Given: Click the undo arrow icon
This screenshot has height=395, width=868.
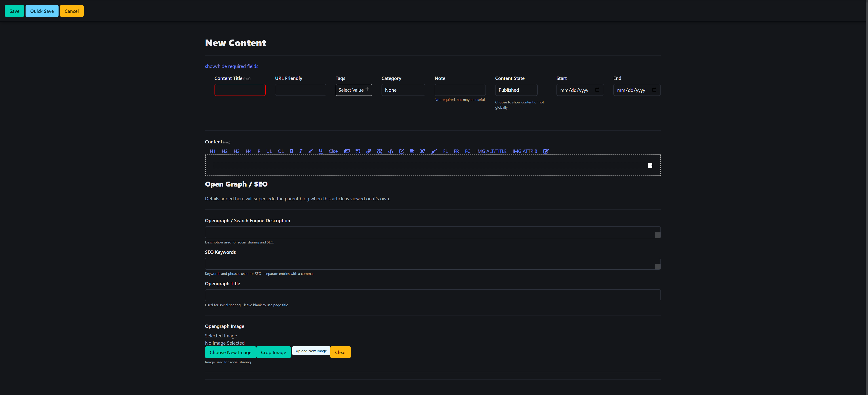Looking at the screenshot, I should [358, 151].
